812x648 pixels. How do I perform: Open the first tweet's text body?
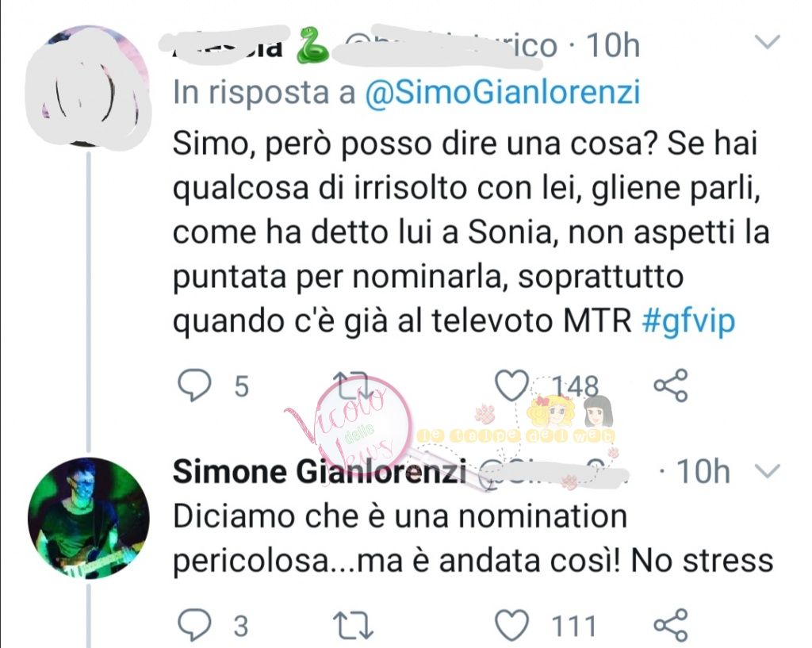click(470, 232)
